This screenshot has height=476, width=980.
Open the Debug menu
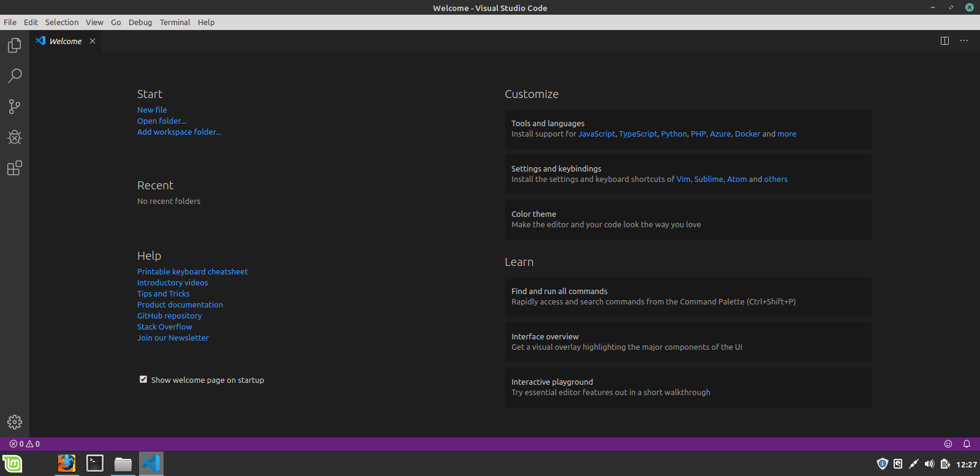point(140,22)
